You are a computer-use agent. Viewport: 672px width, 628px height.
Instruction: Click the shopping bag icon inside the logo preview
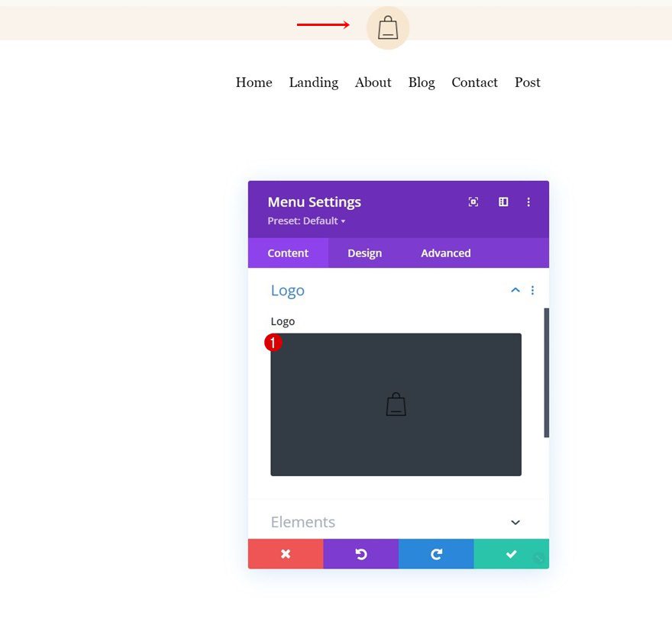[x=396, y=404]
